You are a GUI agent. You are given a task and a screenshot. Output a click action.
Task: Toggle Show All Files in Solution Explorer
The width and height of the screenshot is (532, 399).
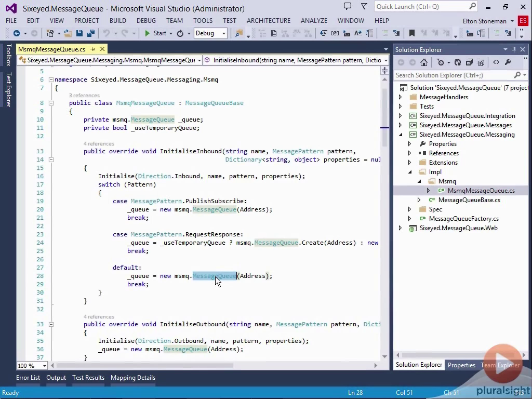point(481,62)
